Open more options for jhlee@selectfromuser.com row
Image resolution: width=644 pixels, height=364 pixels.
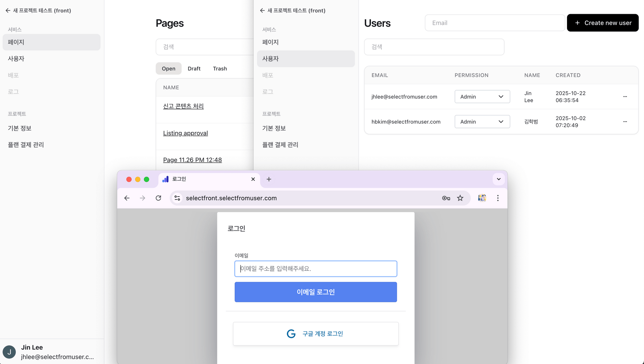pos(625,97)
